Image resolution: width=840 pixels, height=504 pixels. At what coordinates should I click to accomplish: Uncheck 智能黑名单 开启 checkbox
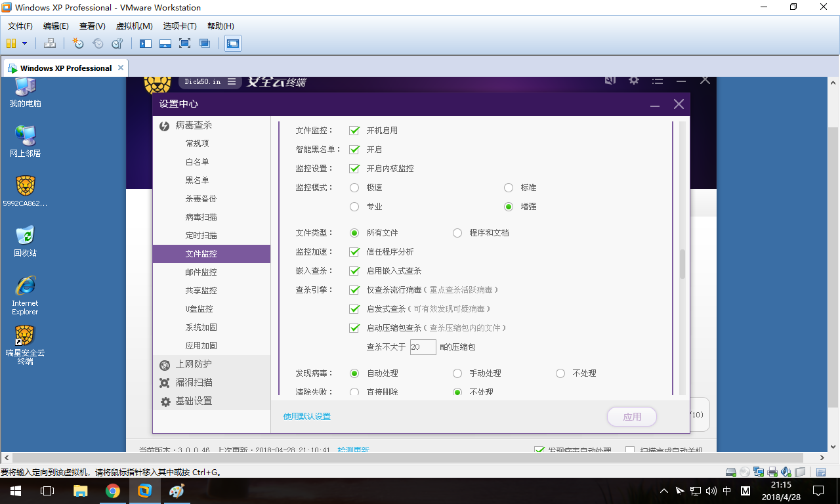point(354,150)
